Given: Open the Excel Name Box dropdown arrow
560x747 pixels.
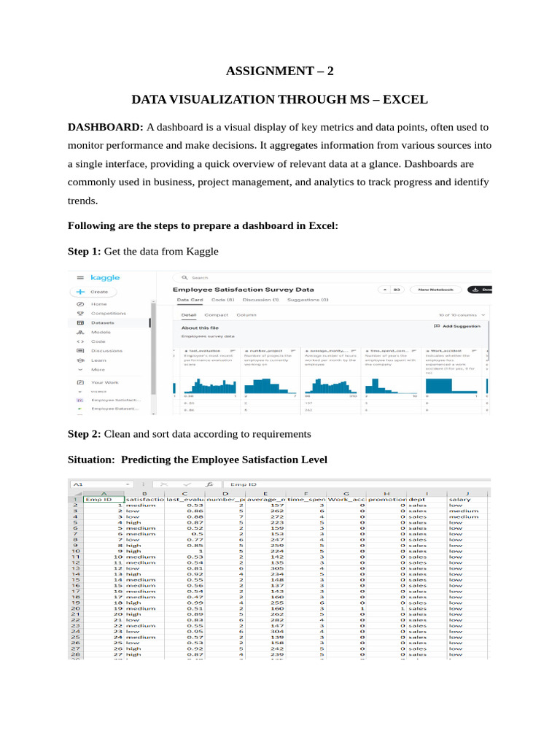Looking at the screenshot, I should click(128, 484).
